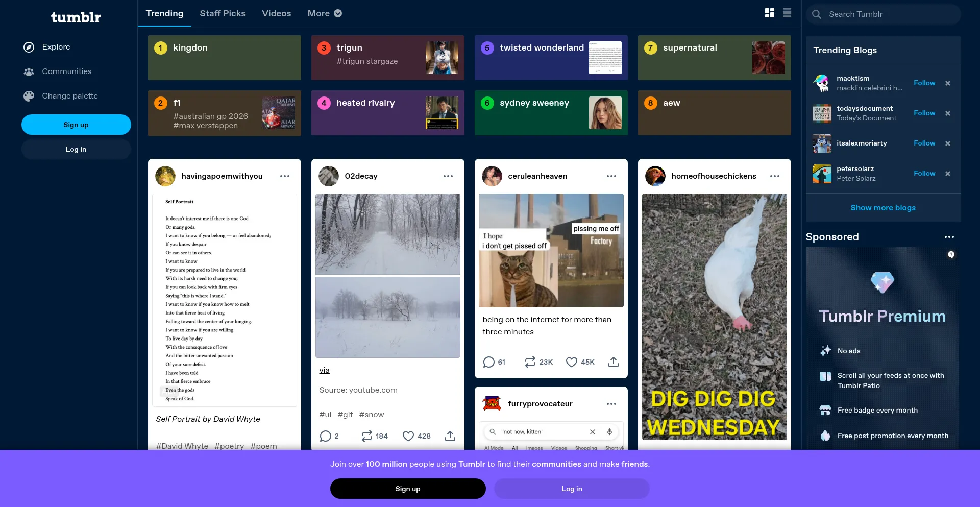Screen dimensions: 980x507
Task: Open the trigun trending topic
Action: pos(388,58)
